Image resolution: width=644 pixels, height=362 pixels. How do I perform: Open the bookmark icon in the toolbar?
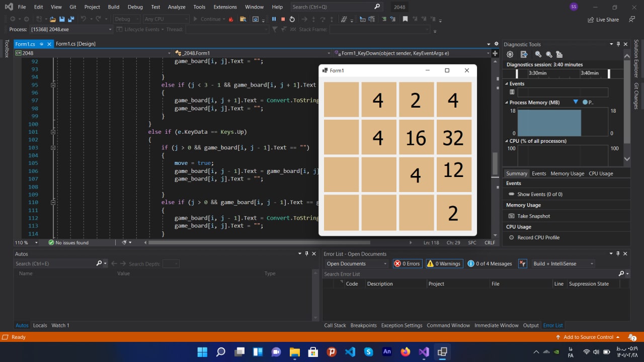pos(405,19)
